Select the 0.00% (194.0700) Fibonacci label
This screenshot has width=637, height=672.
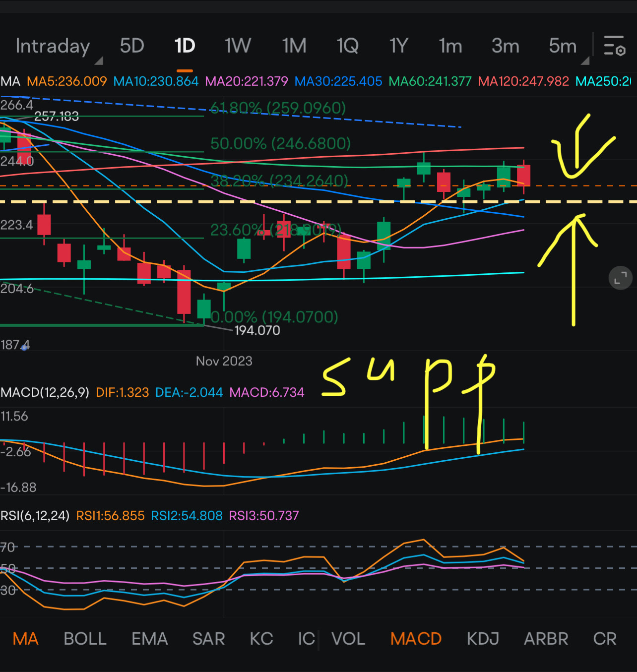tap(274, 317)
